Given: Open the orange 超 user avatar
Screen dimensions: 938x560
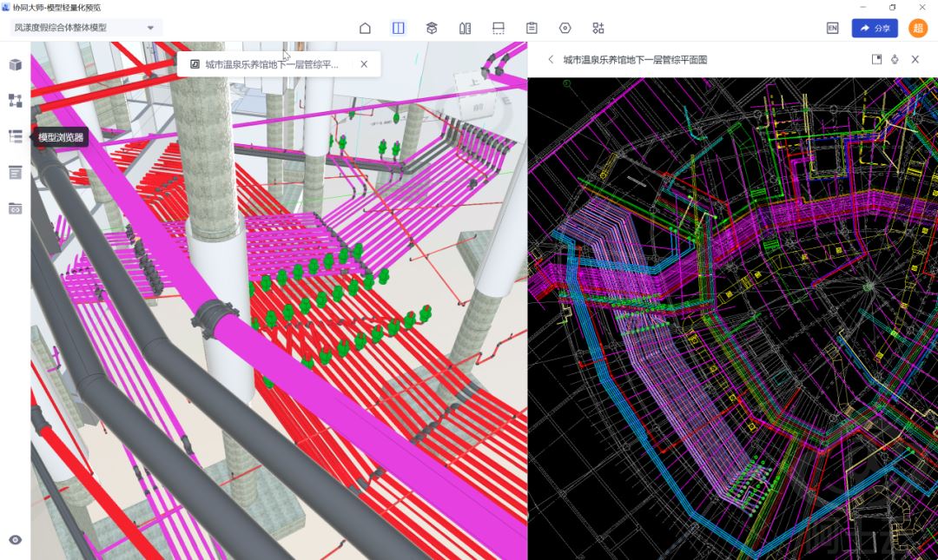Looking at the screenshot, I should point(918,28).
